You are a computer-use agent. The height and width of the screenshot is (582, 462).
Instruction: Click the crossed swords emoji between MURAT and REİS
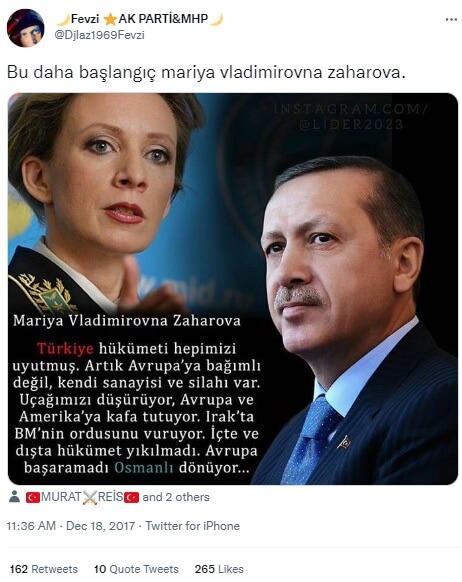(x=89, y=497)
